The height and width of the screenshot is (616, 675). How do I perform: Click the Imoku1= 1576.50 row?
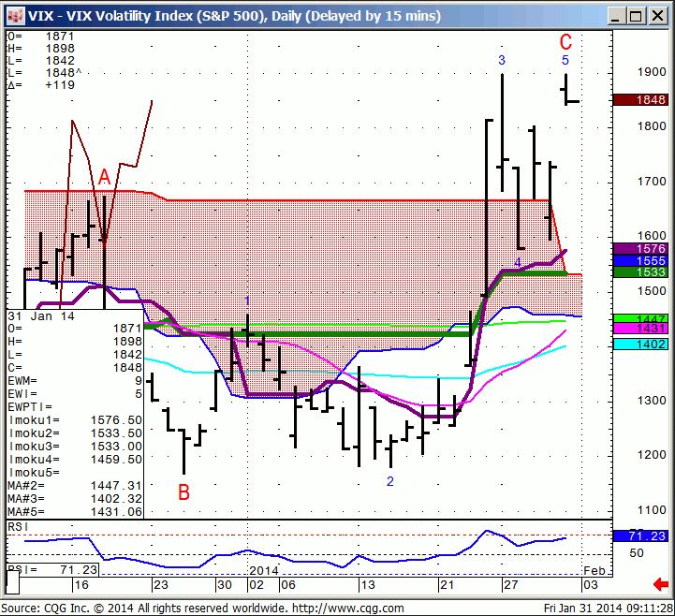pyautogui.click(x=75, y=420)
